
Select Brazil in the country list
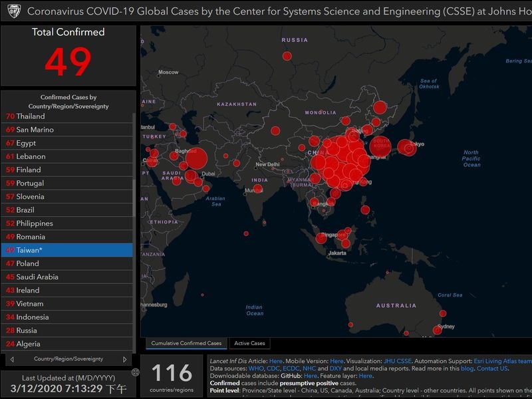tap(67, 210)
